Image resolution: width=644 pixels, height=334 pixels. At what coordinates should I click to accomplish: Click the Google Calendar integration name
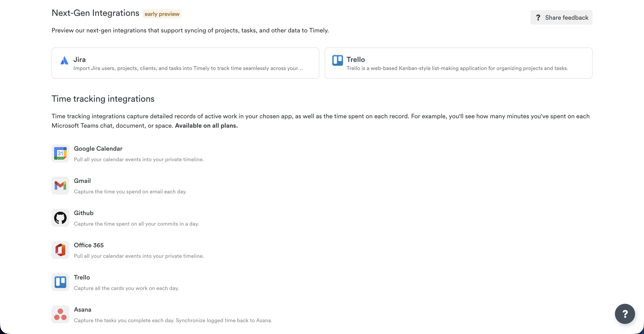(x=98, y=148)
